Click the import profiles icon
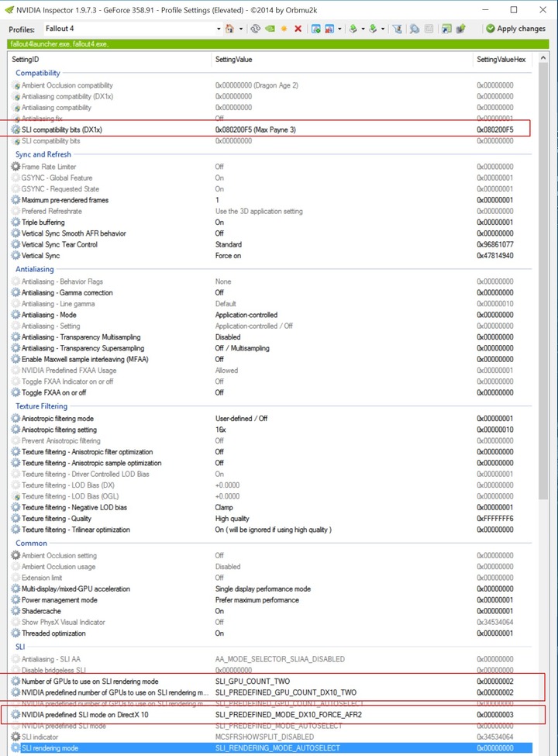The image size is (558, 756). (x=373, y=29)
